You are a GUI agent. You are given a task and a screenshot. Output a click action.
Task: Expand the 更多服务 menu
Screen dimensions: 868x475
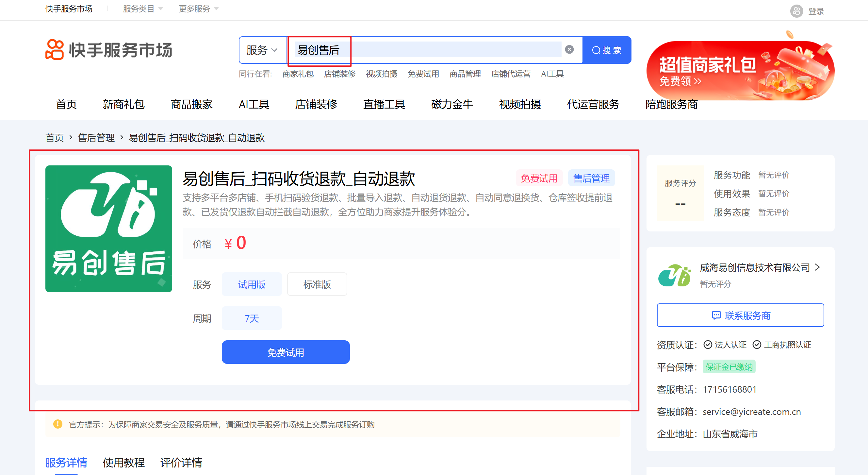tap(199, 9)
